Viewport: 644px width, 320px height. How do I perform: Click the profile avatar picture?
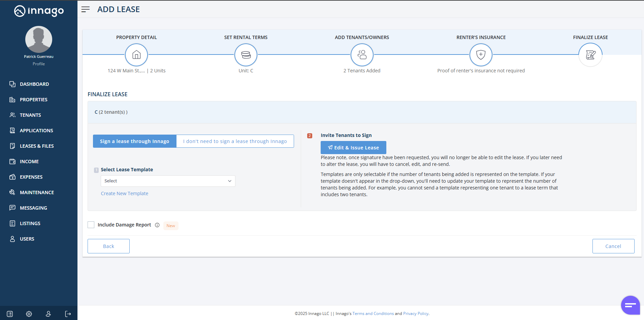point(39,39)
